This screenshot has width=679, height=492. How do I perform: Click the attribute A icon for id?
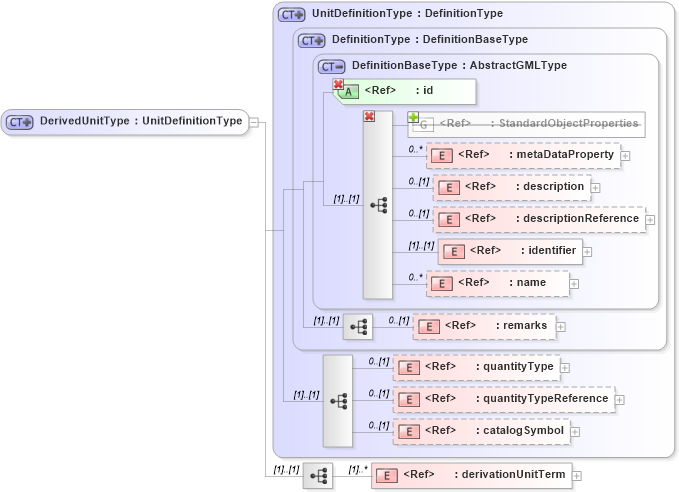[348, 92]
